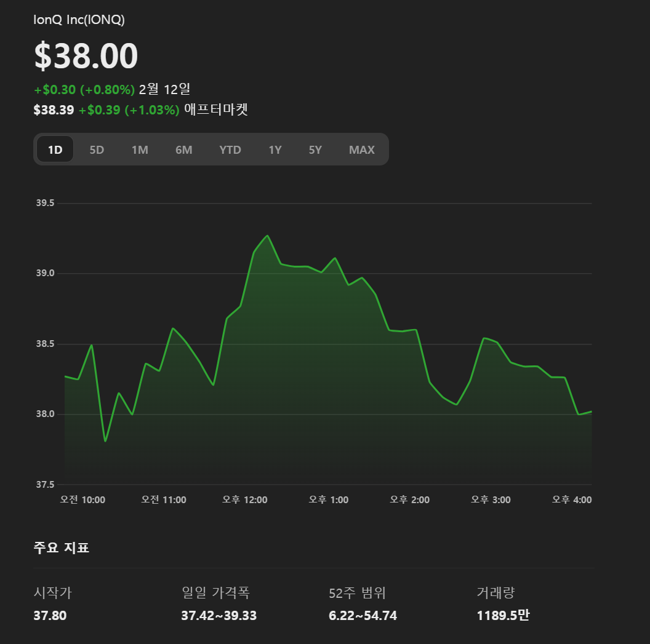Click the 6.22~54.74 range value
650x644 pixels.
click(363, 616)
